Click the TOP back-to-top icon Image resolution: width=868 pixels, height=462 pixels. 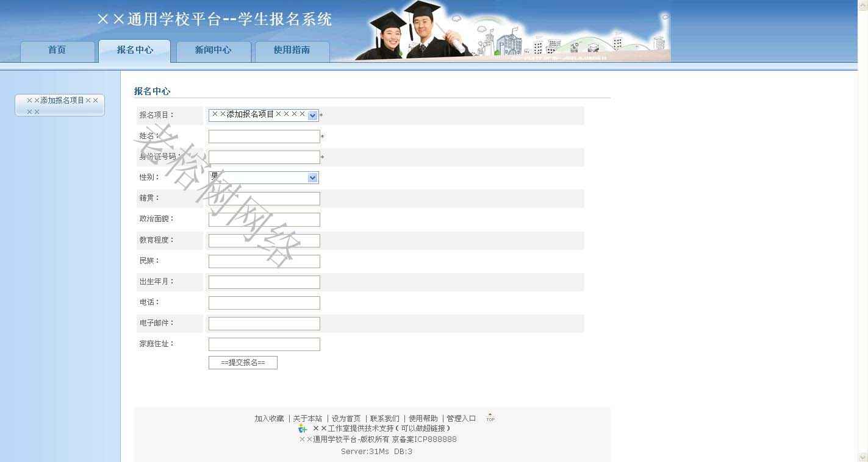point(490,418)
